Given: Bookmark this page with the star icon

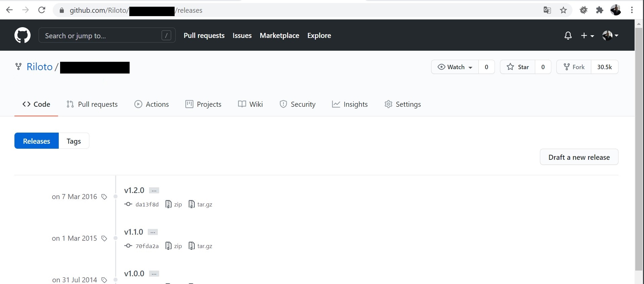Looking at the screenshot, I should [x=563, y=10].
